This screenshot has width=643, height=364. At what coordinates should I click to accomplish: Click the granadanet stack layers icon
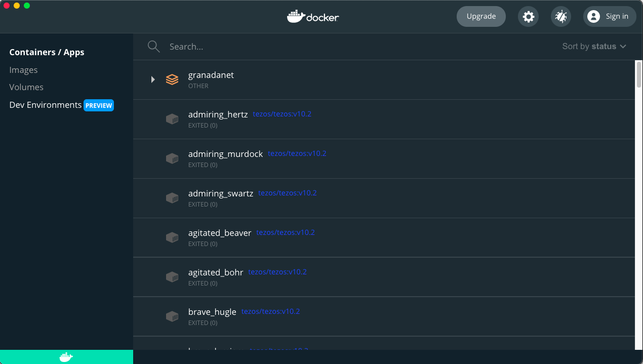(x=172, y=79)
